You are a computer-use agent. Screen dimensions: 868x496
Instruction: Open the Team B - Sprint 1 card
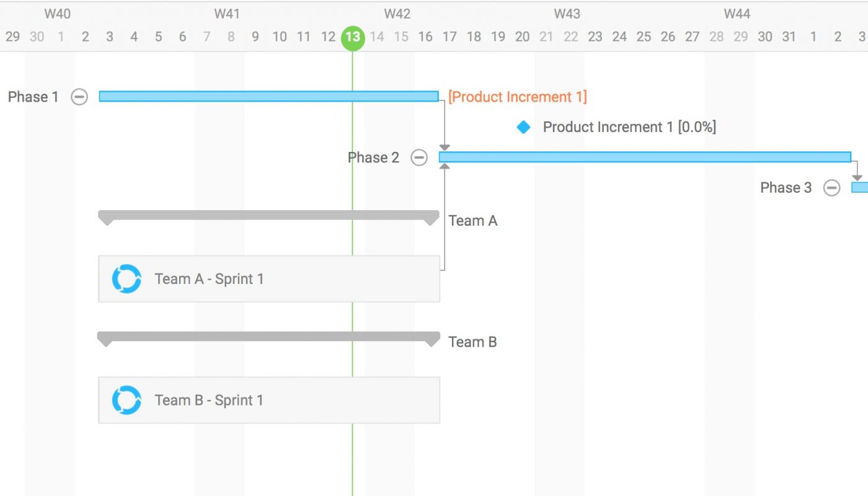click(x=269, y=400)
